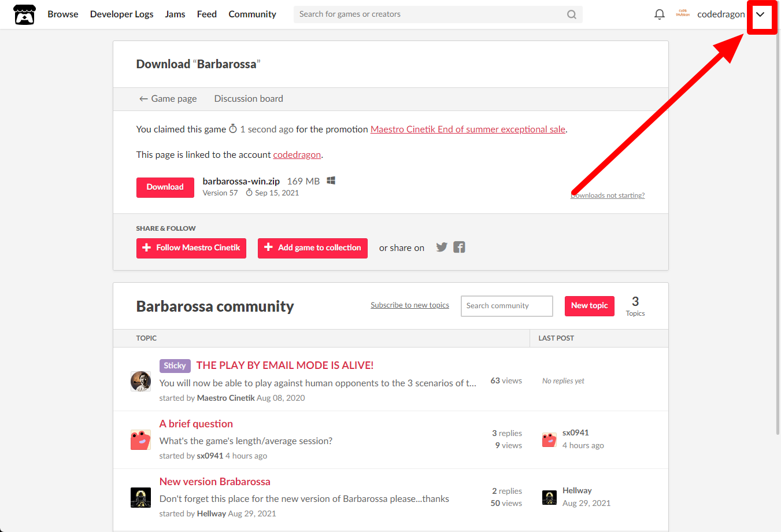Open last post by Hellway, Aug 29, 2021
The width and height of the screenshot is (781, 532).
pyautogui.click(x=586, y=503)
